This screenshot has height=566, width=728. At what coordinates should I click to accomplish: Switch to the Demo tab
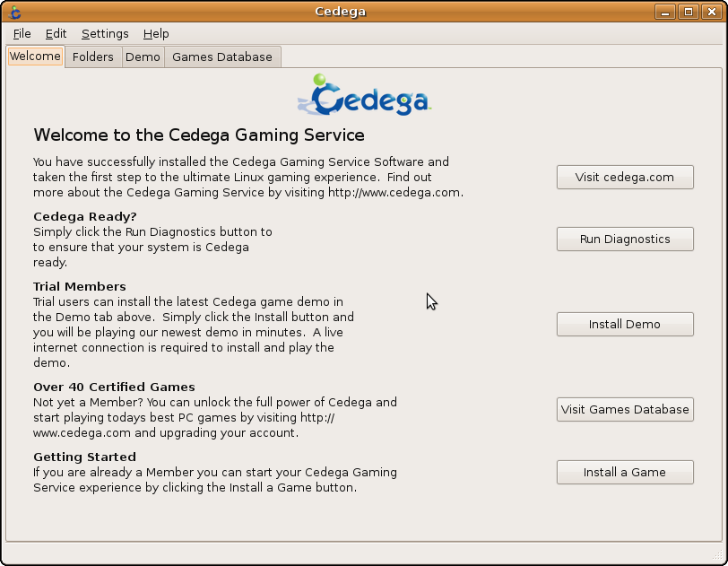click(x=143, y=57)
